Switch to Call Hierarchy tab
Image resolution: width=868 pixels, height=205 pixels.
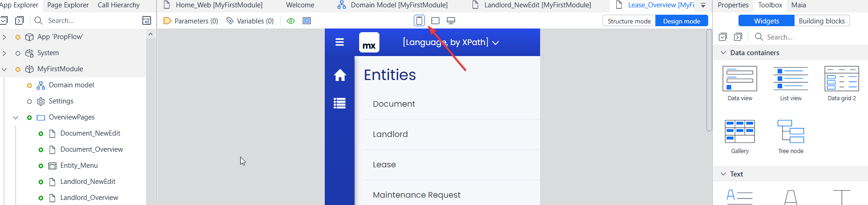[118, 5]
